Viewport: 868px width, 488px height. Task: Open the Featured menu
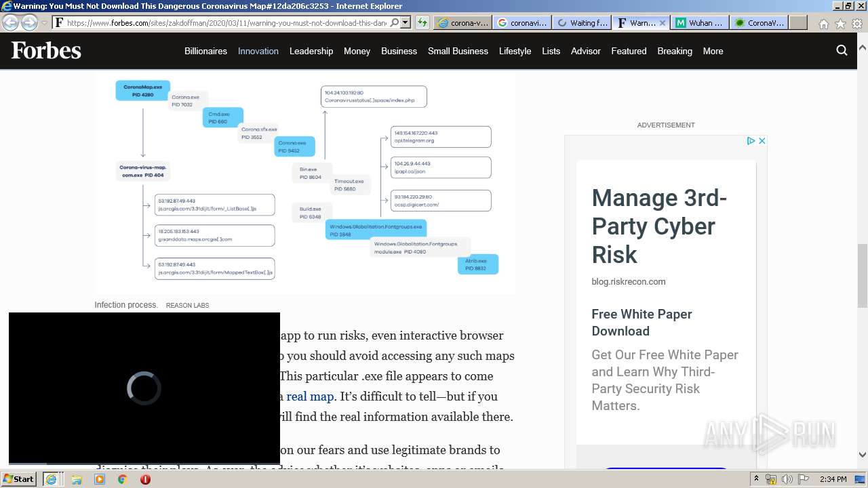629,51
